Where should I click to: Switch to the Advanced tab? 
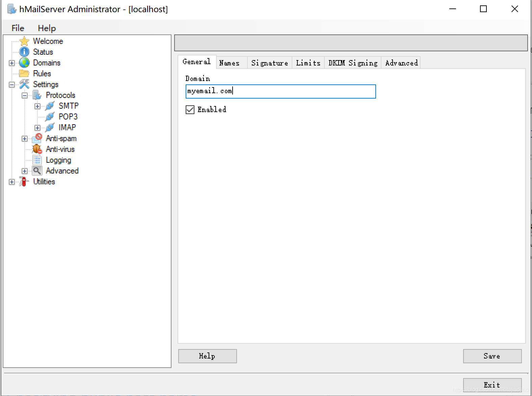401,63
